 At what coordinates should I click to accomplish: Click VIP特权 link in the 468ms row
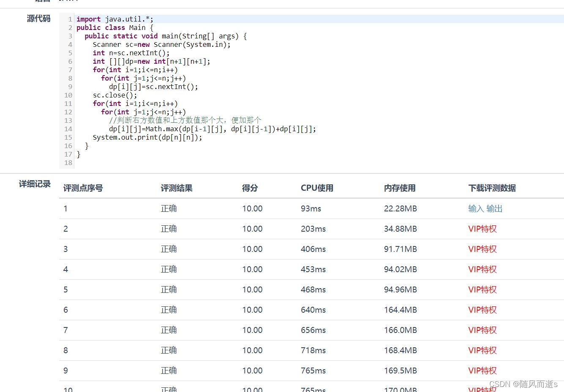(482, 289)
